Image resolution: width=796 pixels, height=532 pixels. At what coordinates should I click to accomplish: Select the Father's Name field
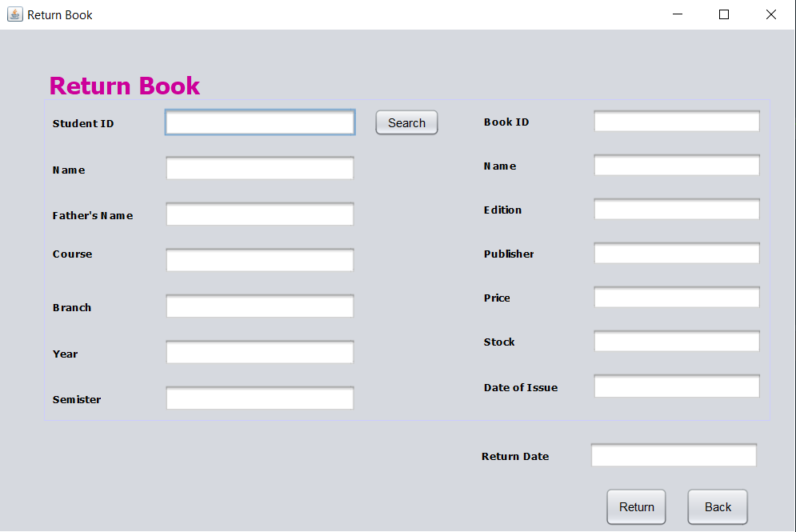pos(260,214)
